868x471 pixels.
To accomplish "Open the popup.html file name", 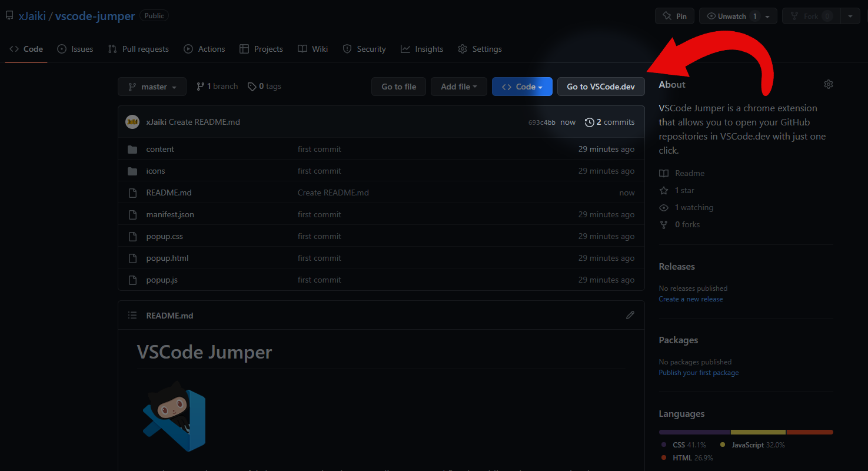I will 167,258.
